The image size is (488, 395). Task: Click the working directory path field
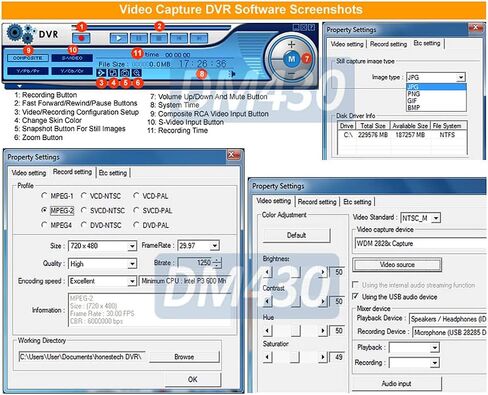point(82,357)
